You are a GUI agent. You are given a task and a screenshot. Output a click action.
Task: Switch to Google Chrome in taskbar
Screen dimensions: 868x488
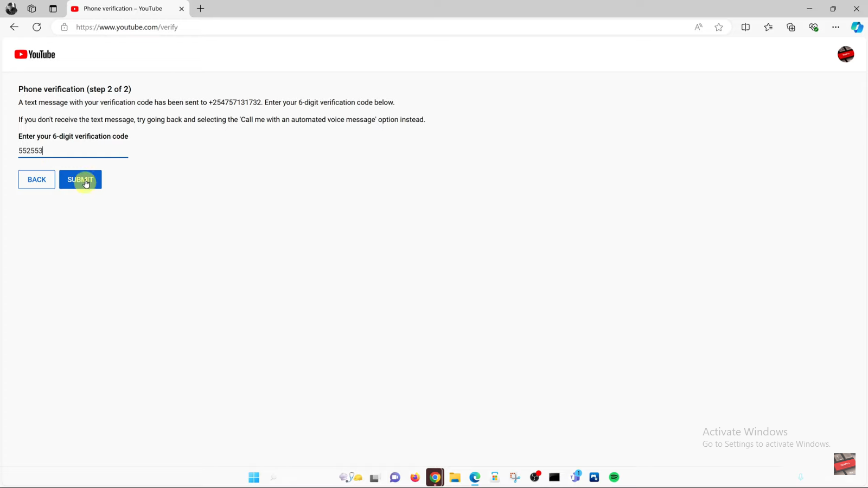435,477
